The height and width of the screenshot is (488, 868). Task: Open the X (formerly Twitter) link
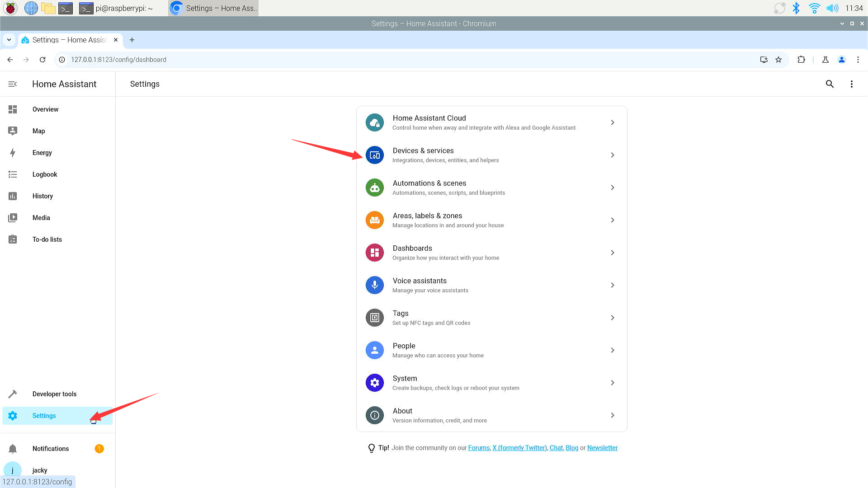519,448
